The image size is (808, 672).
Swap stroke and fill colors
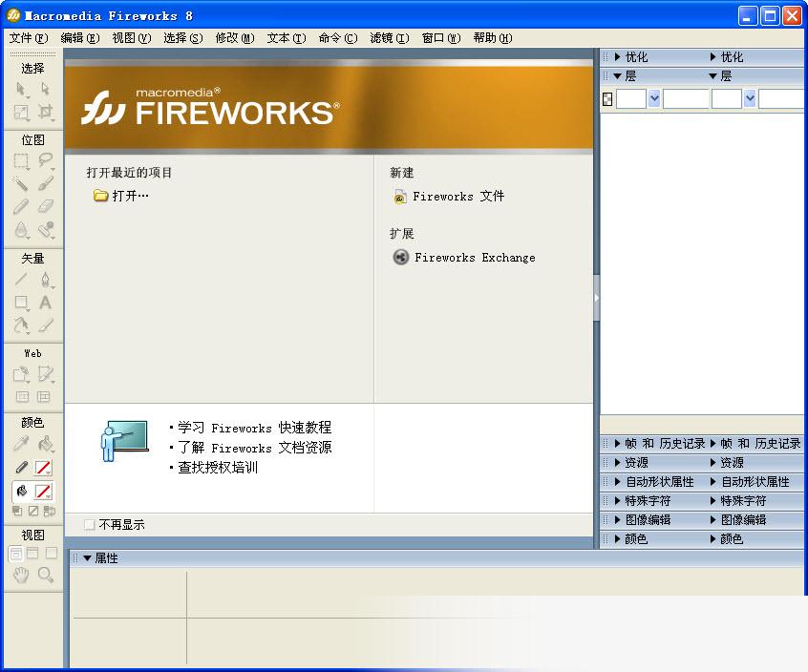click(50, 511)
